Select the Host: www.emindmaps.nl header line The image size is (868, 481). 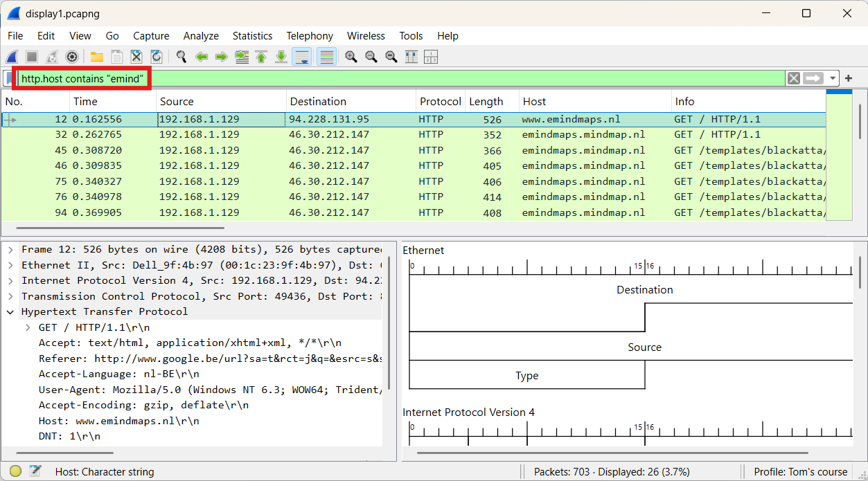pyautogui.click(x=118, y=421)
